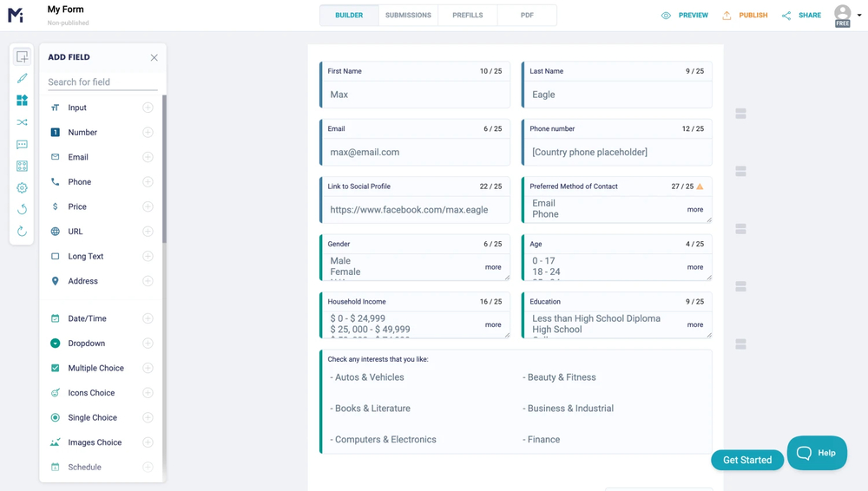Open the Prefills tab
Image resolution: width=868 pixels, height=491 pixels.
tap(467, 16)
